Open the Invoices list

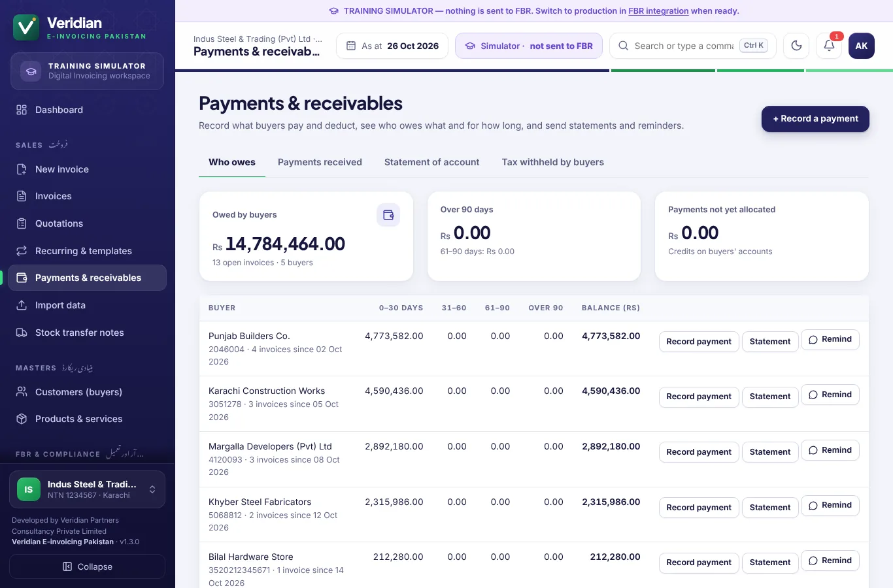tap(87, 196)
